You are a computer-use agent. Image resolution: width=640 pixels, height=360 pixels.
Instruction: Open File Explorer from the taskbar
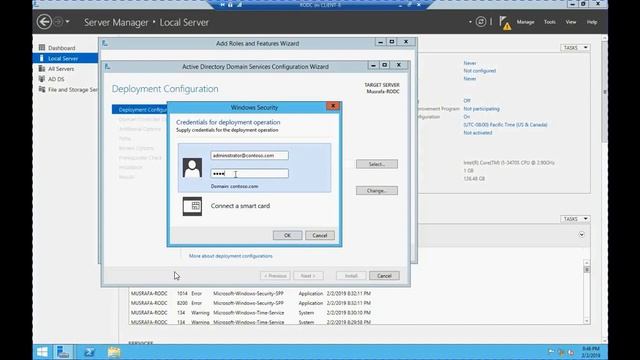[114, 352]
